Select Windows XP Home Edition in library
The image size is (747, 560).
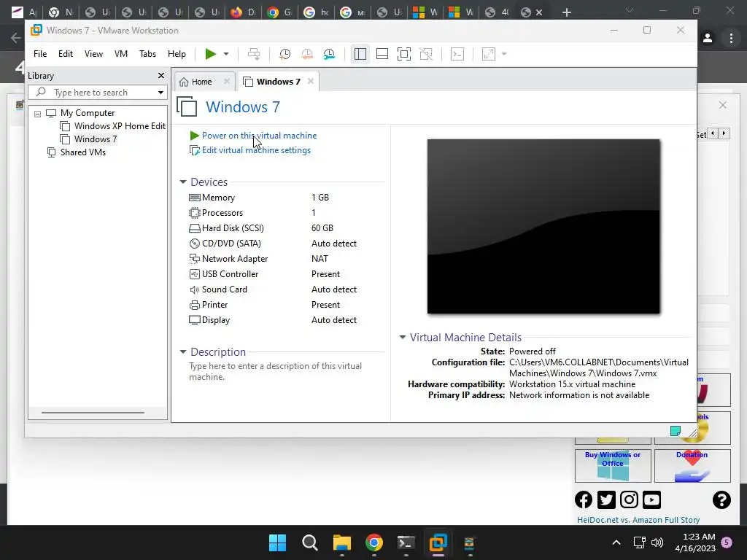[113, 125]
